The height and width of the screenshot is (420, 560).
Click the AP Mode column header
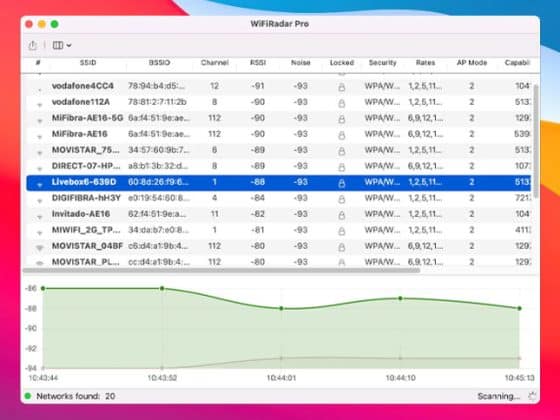(472, 63)
